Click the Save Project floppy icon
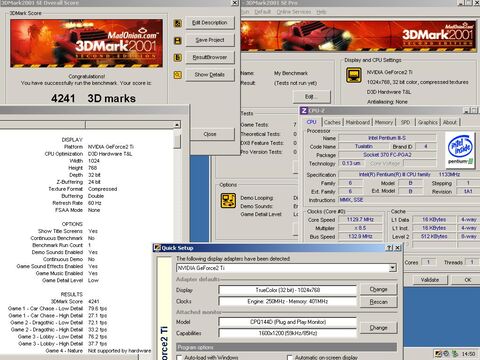This screenshot has width=480, height=360. pos(178,41)
